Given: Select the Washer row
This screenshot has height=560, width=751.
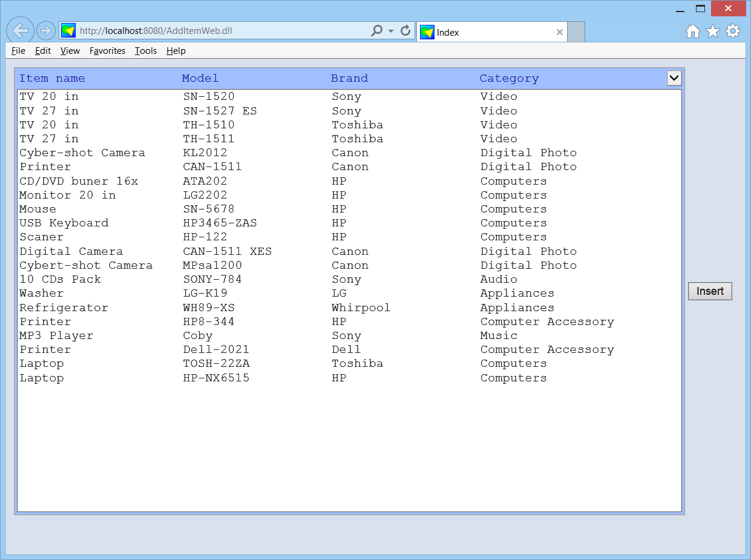Looking at the screenshot, I should pos(349,293).
